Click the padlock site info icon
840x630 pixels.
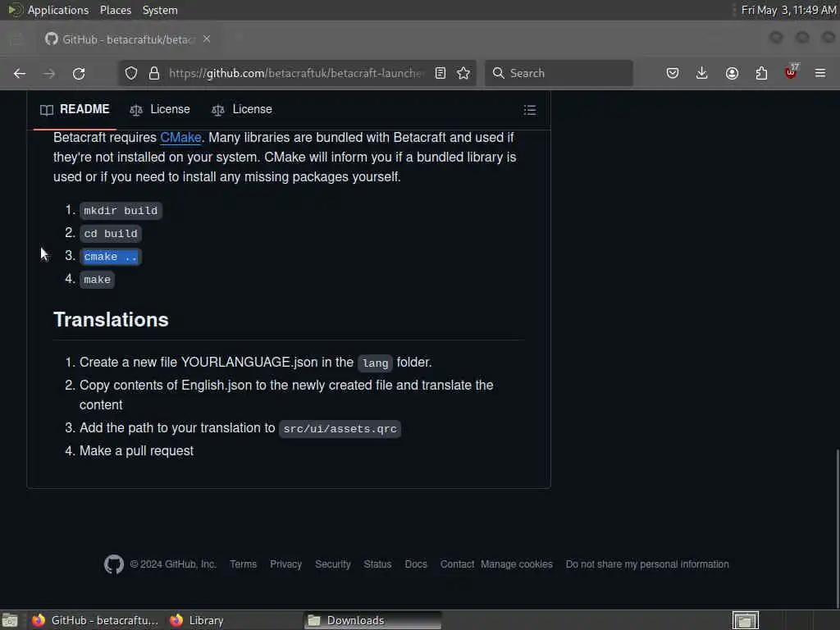(154, 73)
